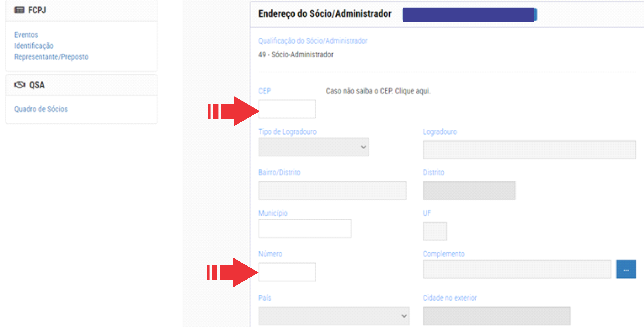
Task: Click the CEP input field
Action: coord(287,109)
